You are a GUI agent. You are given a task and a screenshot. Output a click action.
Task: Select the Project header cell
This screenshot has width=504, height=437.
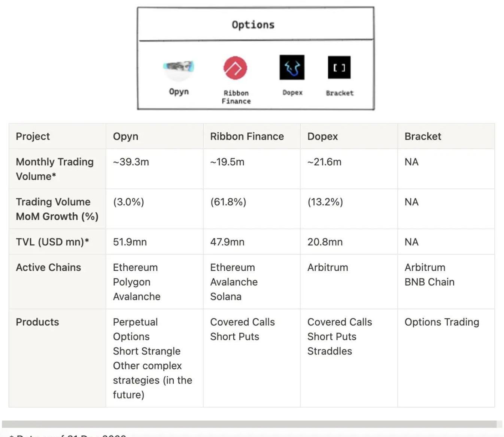[33, 136]
